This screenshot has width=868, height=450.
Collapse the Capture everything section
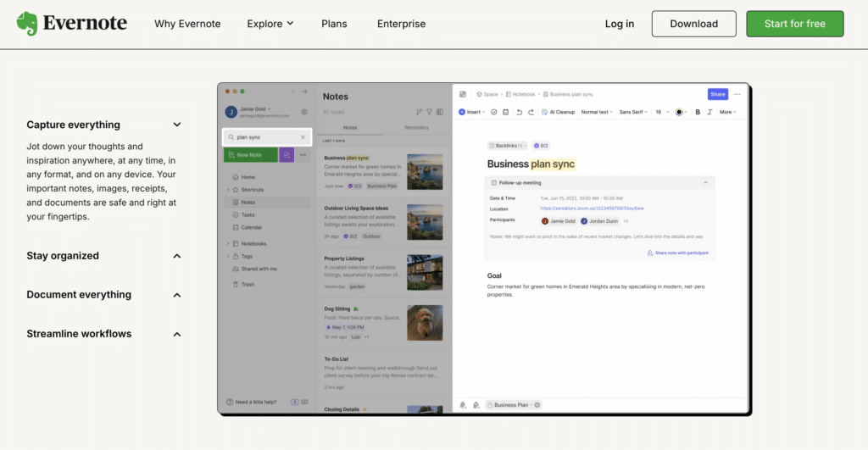point(176,125)
